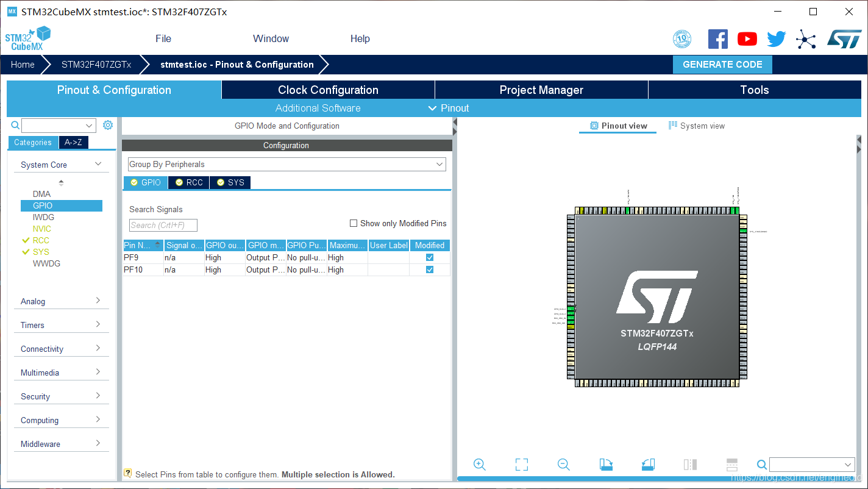
Task: Open the ST YouTube channel
Action: (747, 39)
